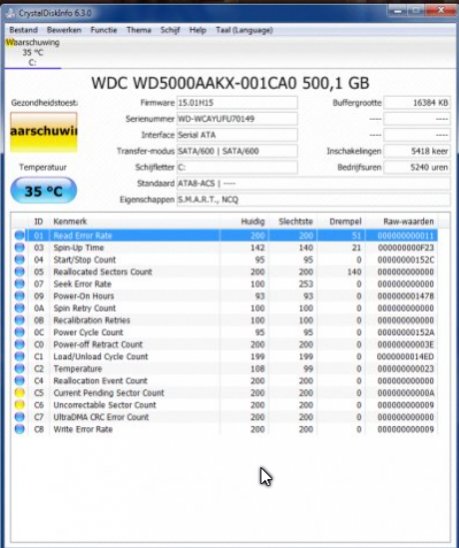Click the yellow status icon for Uncorrectable Sector Count
This screenshot has width=459, height=548.
pyautogui.click(x=20, y=405)
